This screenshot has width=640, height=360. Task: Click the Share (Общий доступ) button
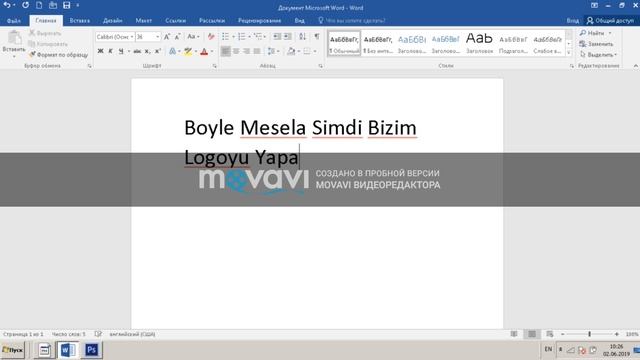[611, 20]
